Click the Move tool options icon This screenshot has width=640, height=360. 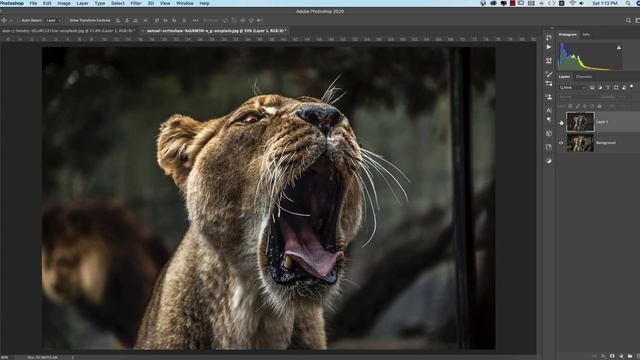coord(4,20)
